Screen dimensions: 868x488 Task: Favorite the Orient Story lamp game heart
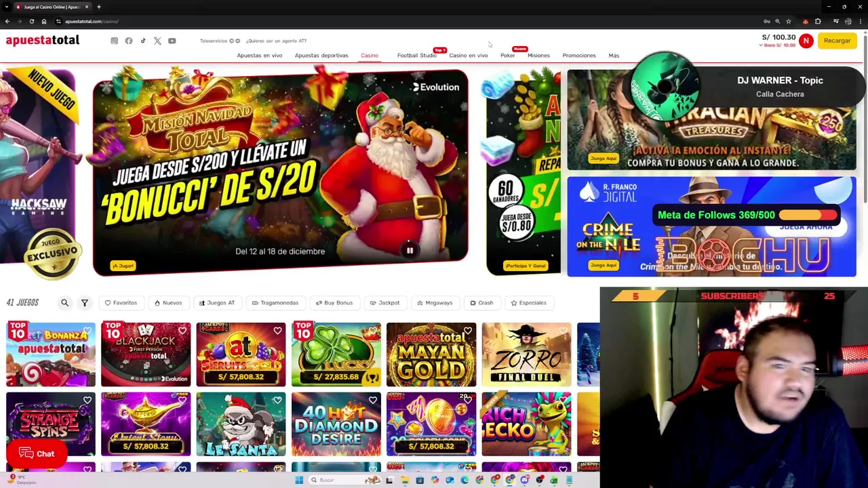point(182,401)
